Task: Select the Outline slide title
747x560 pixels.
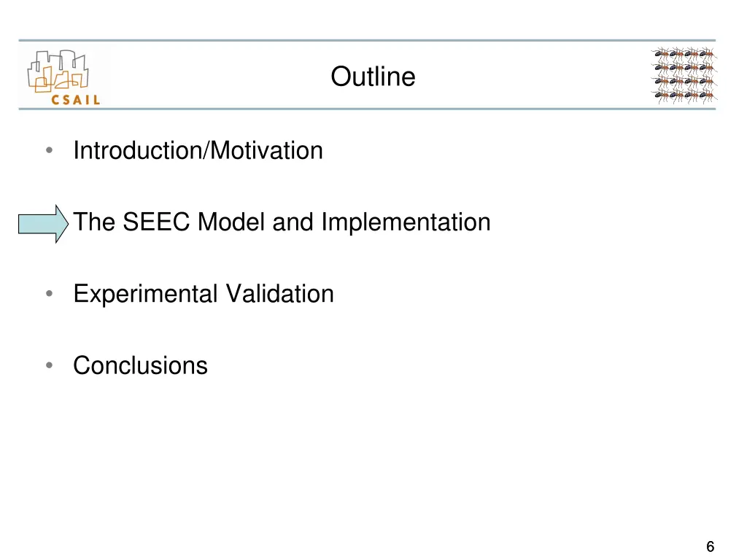Action: pos(373,77)
